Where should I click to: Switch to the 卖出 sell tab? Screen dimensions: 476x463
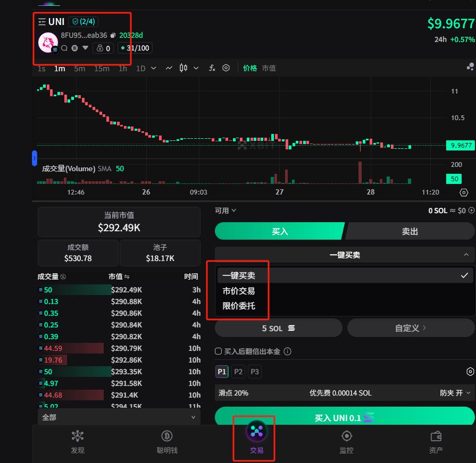pyautogui.click(x=410, y=231)
